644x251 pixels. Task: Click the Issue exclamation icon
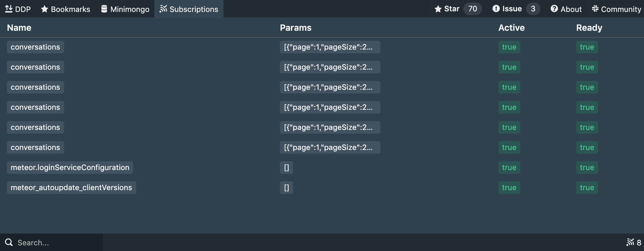click(496, 9)
